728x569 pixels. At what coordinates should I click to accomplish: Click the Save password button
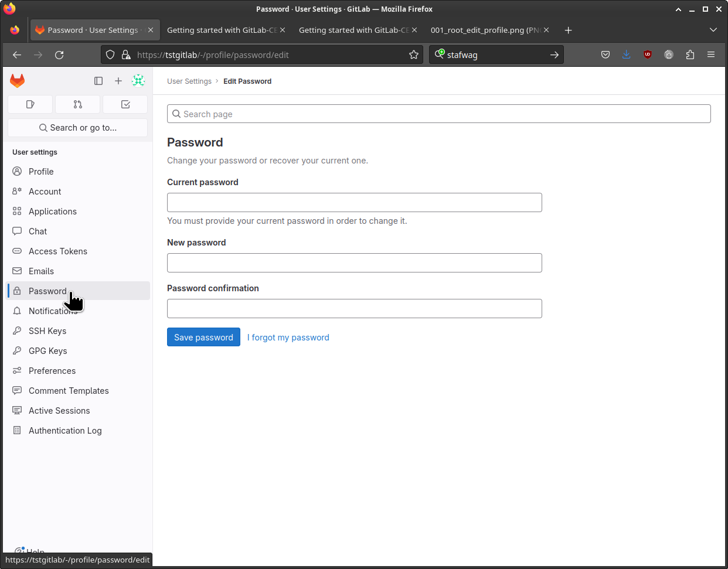pos(203,338)
